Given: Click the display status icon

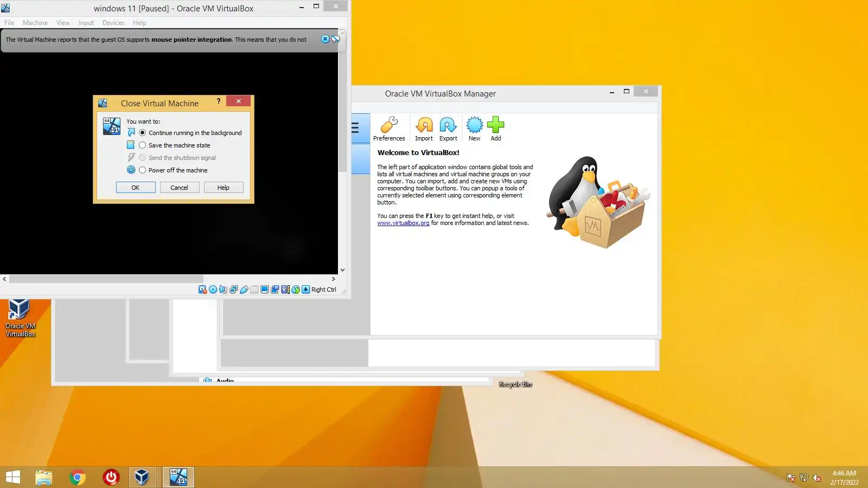Looking at the screenshot, I should point(264,290).
